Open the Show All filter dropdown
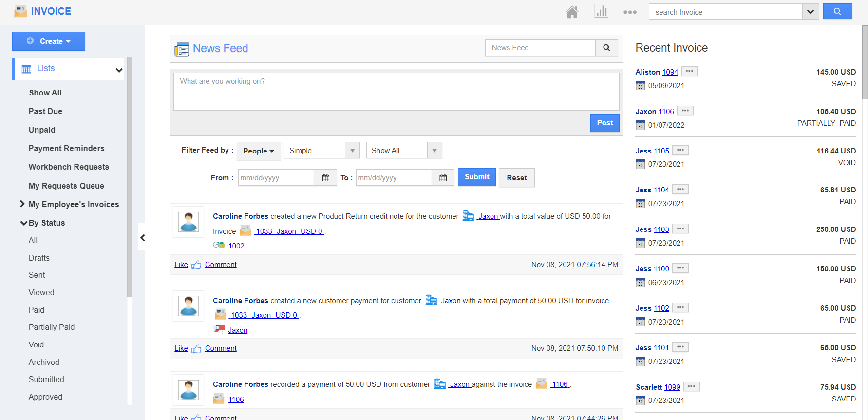This screenshot has width=868, height=420. (404, 150)
